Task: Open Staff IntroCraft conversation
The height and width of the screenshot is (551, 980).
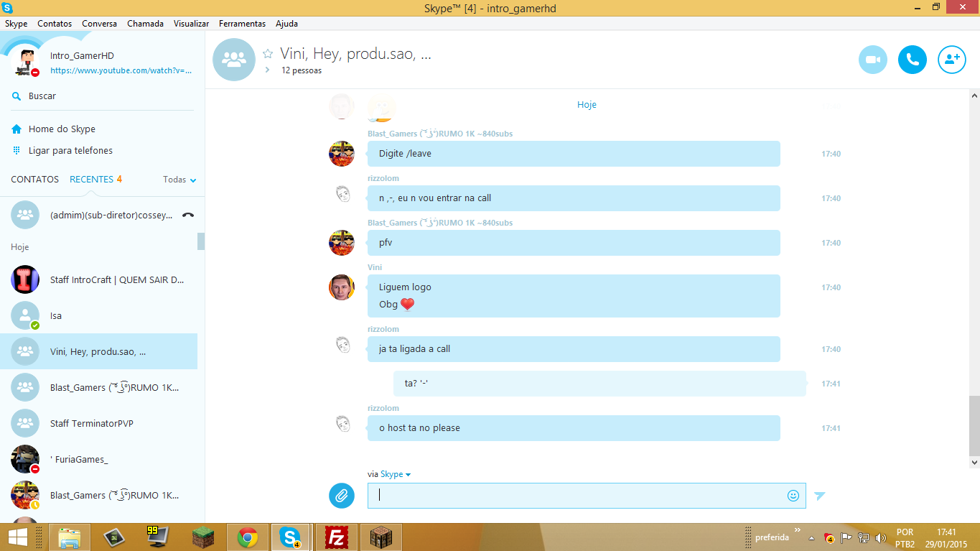Action: coord(98,279)
